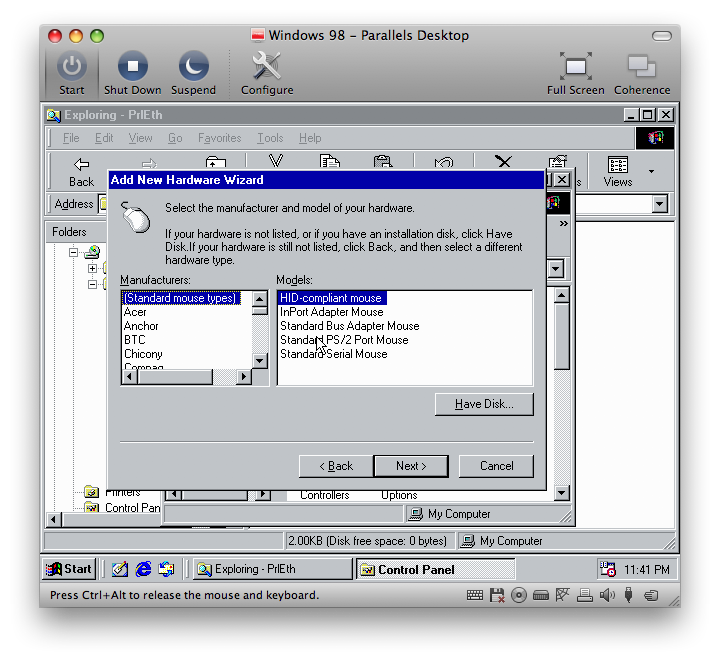720x662 pixels.
Task: Open the Help menu in Explorer
Action: click(x=310, y=138)
